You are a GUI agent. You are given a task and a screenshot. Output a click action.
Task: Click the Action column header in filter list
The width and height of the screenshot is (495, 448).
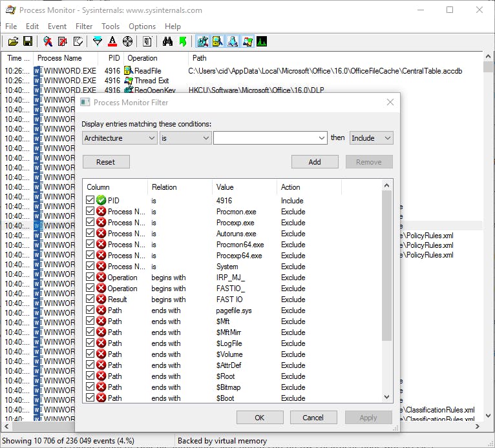pos(309,187)
